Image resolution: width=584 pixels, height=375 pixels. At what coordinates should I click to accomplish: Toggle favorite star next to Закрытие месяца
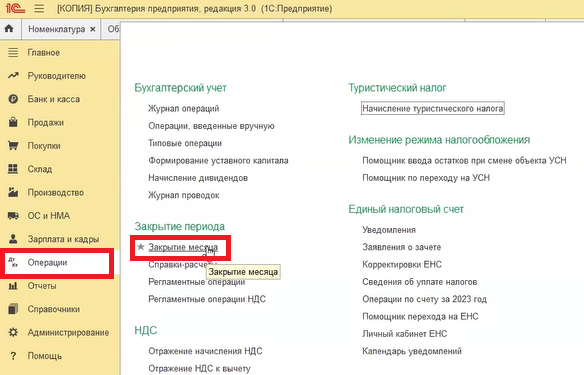[141, 247]
